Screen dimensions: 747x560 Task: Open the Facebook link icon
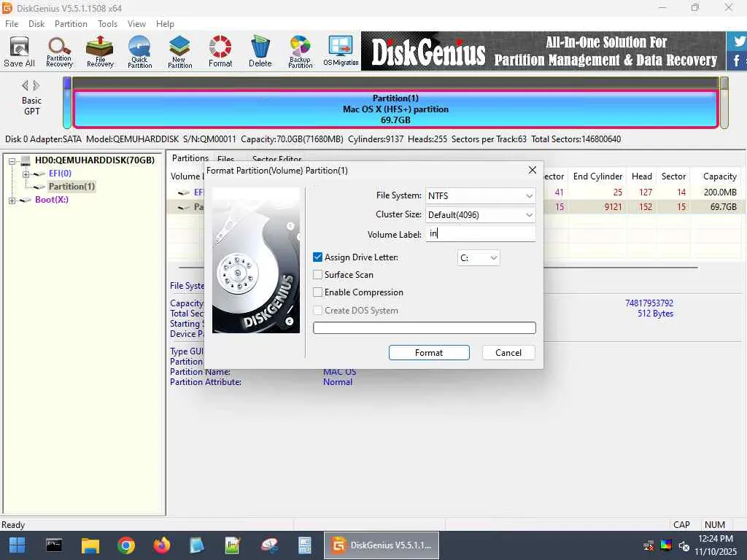coord(738,61)
